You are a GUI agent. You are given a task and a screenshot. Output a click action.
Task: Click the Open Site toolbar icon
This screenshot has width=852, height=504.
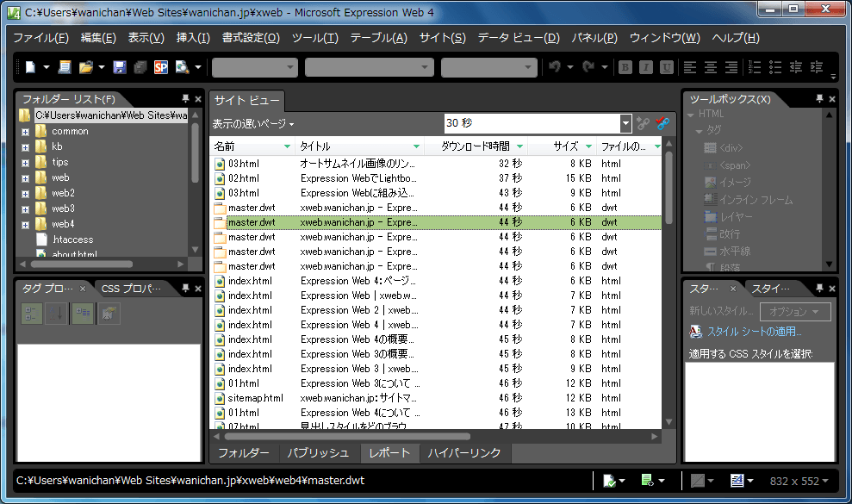tap(65, 67)
